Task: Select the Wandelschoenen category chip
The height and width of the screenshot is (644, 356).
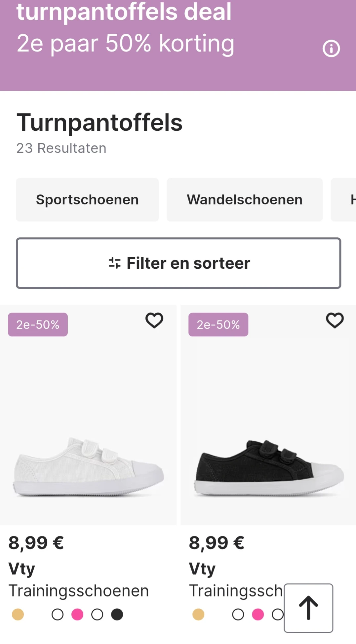Action: [x=245, y=200]
